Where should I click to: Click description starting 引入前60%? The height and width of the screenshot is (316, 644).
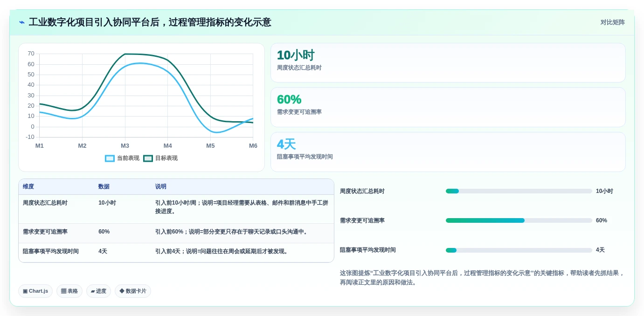(232, 232)
